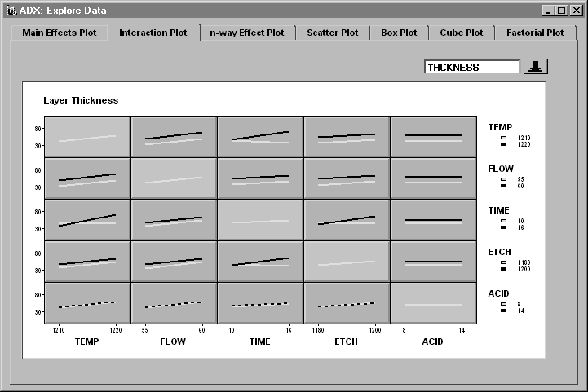The width and height of the screenshot is (588, 392).
Task: Select the TEMP column plot in ACID row
Action: tap(87, 303)
